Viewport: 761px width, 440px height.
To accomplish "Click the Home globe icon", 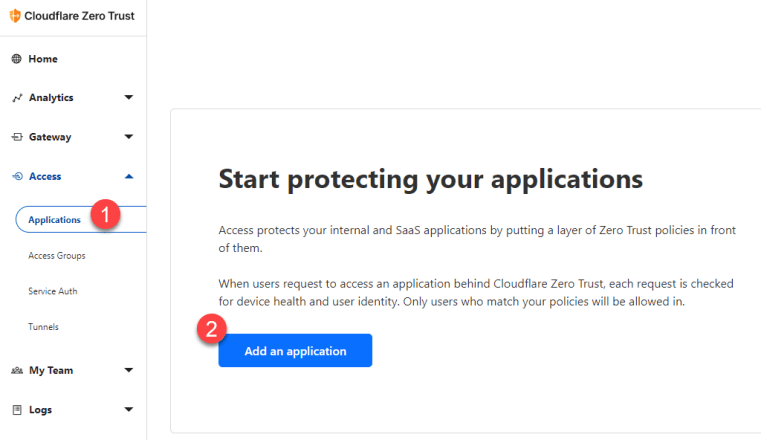I will point(17,59).
